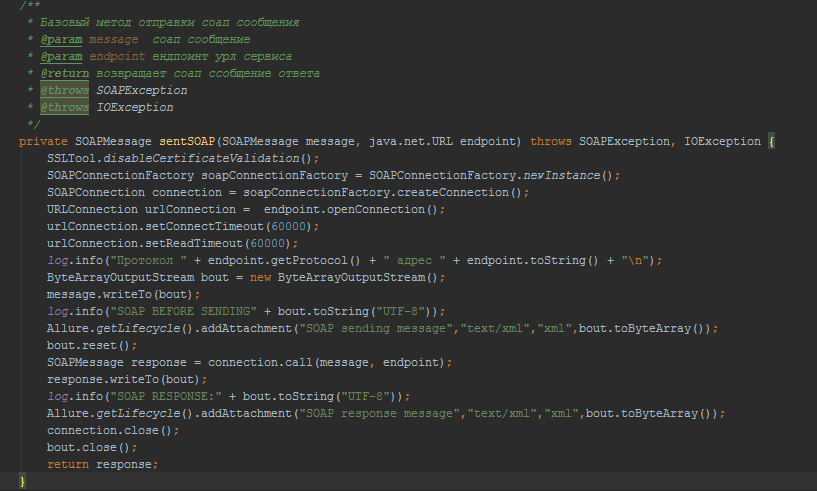Click message.writeTo(bout) line
The image size is (817, 491).
[123, 294]
